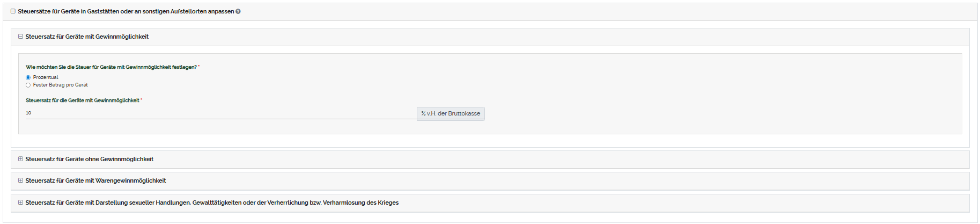
Task: Select the Fester Betrag pro Gerät radio button
Action: pyautogui.click(x=28, y=85)
